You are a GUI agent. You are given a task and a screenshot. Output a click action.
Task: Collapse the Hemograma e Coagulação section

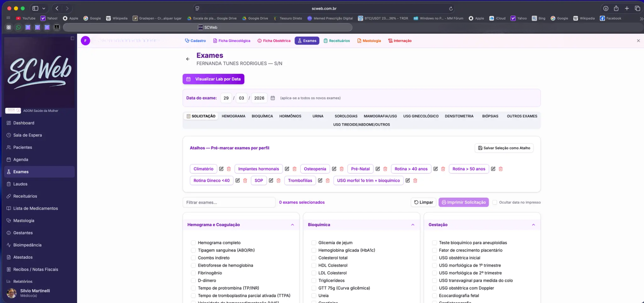[x=292, y=225]
